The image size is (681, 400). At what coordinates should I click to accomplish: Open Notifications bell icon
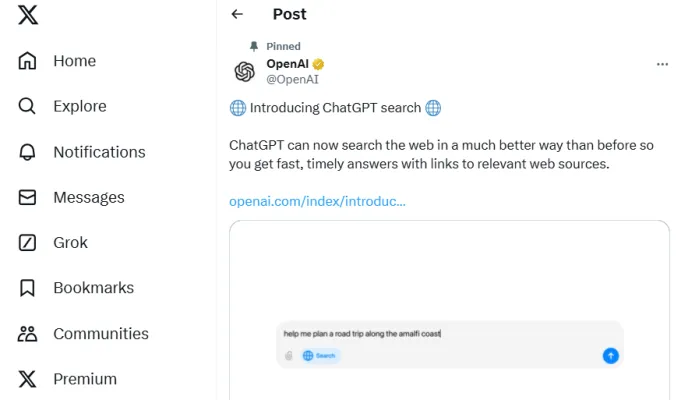click(x=28, y=152)
